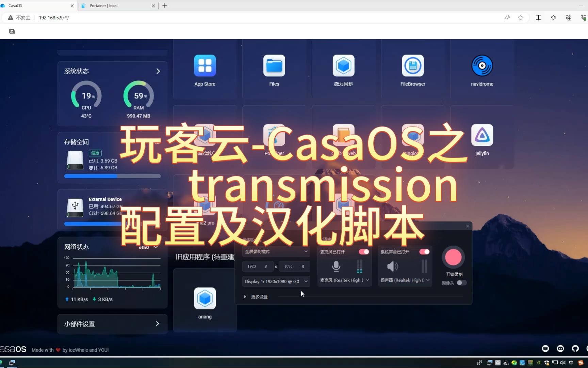Screen dimensions: 588x368
Task: Open the GitHub icon in footer
Action: [575, 349]
